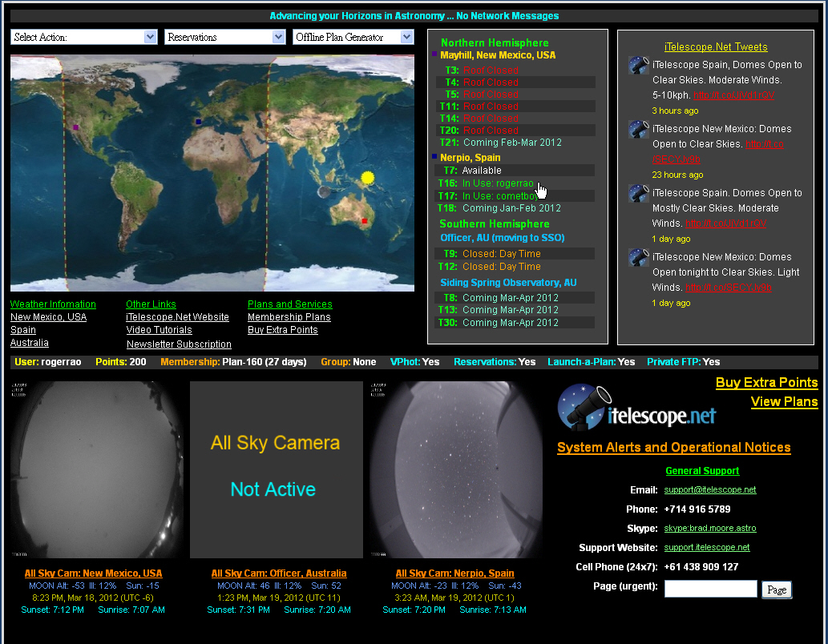Click Mayhill, New Mexico, USA heading
Screen dimensions: 828x644
[498, 55]
